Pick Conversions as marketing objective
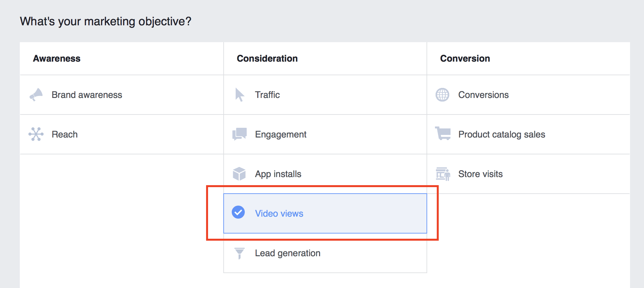This screenshot has width=644, height=288. pyautogui.click(x=483, y=95)
